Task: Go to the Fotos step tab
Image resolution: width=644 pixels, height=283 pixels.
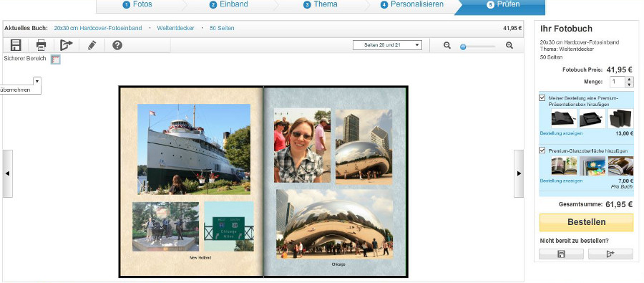Action: point(138,4)
